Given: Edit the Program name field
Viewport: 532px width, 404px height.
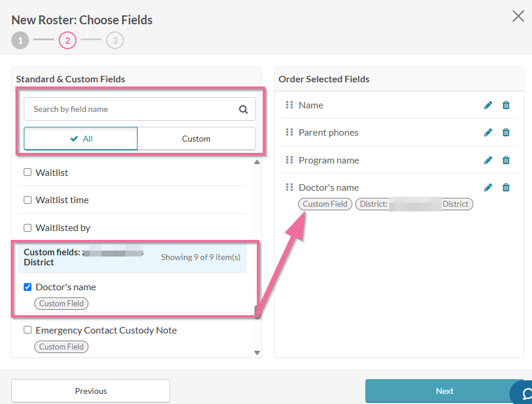Looking at the screenshot, I should point(488,160).
